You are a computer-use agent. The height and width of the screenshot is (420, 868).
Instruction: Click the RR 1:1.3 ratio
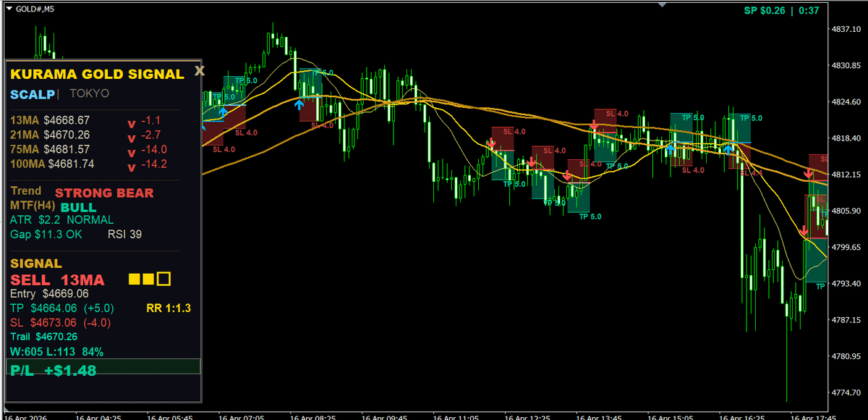point(168,308)
